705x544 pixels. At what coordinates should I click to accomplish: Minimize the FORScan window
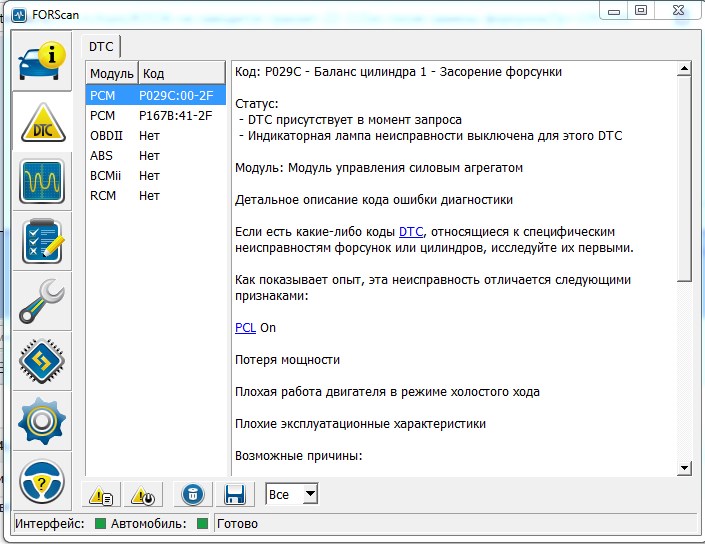(x=614, y=11)
